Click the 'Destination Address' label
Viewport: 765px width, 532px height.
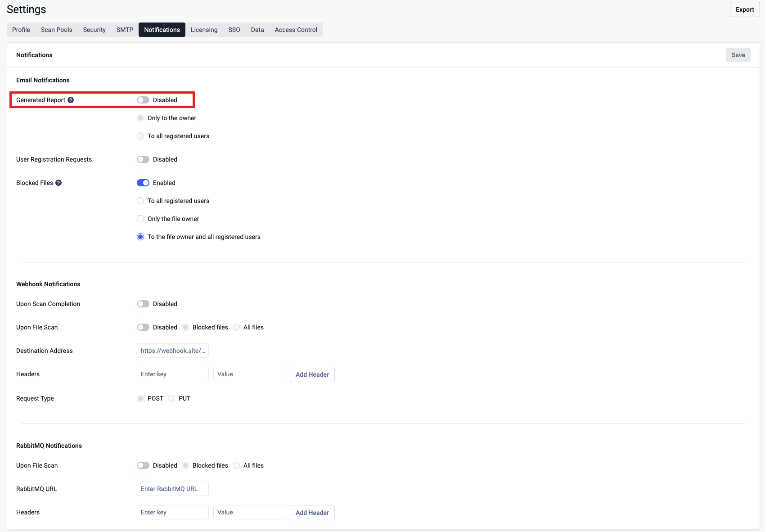click(45, 351)
